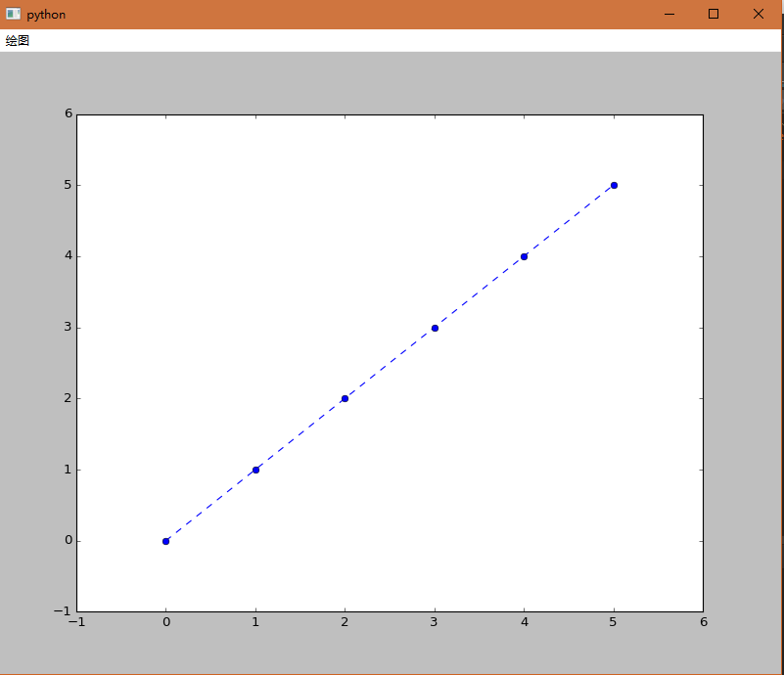Click the y-axis tick label 1

point(69,470)
